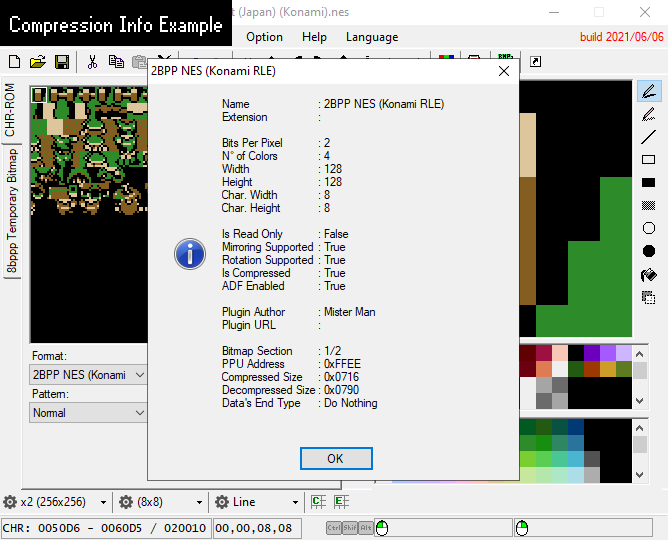Click the PPU Address value 0xFFEE
Screen dimensions: 668x540
pos(343,364)
